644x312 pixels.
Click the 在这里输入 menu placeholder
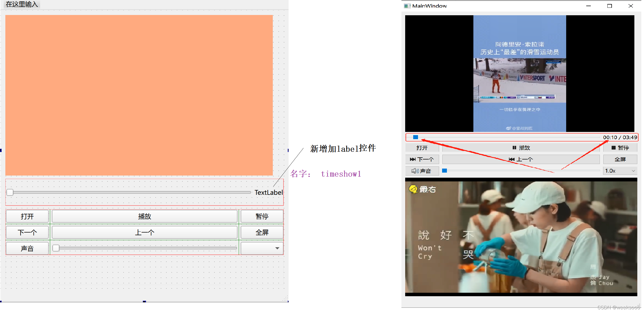(22, 4)
